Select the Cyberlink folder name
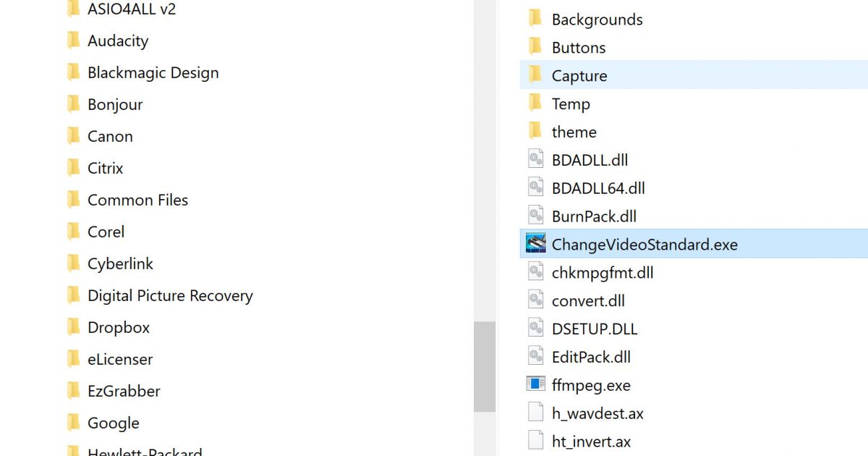Image resolution: width=868 pixels, height=456 pixels. 120,263
